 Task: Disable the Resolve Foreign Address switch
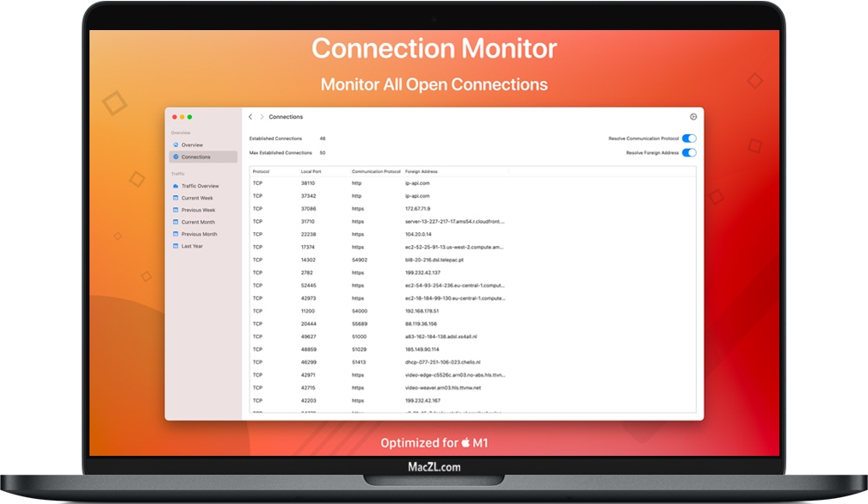click(x=689, y=153)
